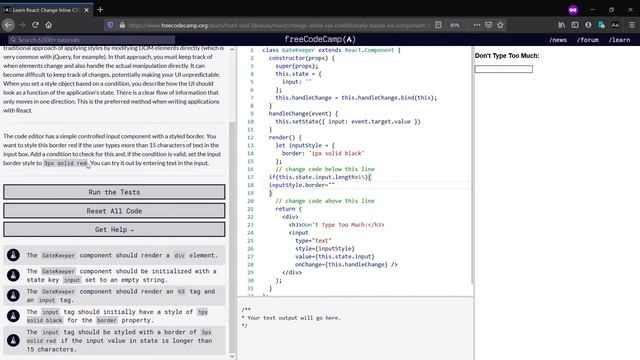This screenshot has height=360, width=640.
Task: Click the purple mask icon in title bar
Action: click(573, 10)
